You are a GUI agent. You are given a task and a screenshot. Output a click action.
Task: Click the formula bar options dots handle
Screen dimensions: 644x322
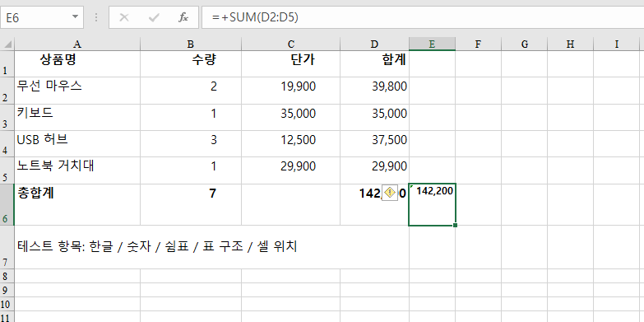coord(96,17)
